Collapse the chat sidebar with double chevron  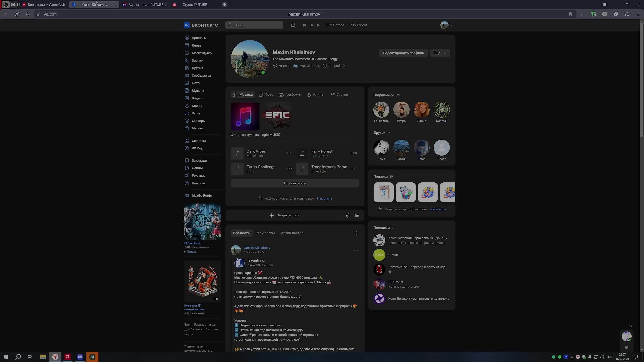(x=631, y=326)
